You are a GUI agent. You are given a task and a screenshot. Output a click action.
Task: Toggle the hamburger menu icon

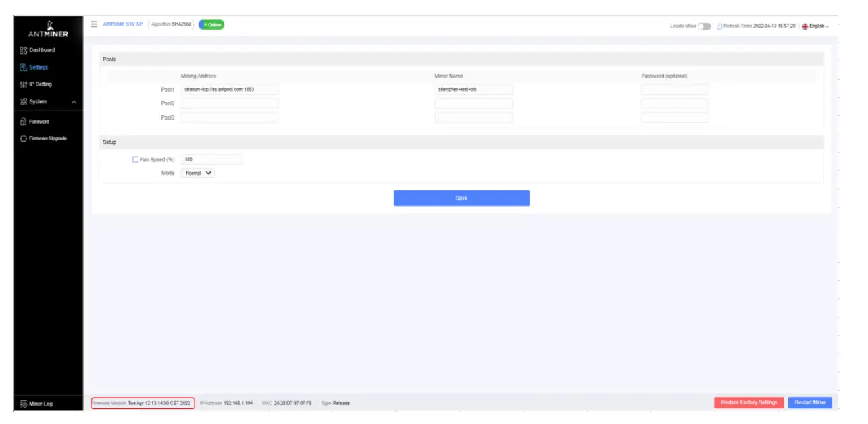tap(95, 24)
